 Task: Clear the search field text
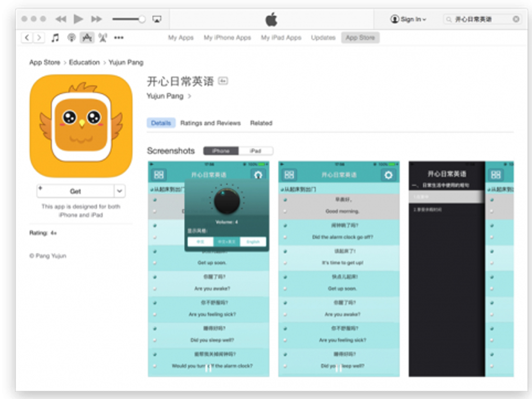[516, 19]
